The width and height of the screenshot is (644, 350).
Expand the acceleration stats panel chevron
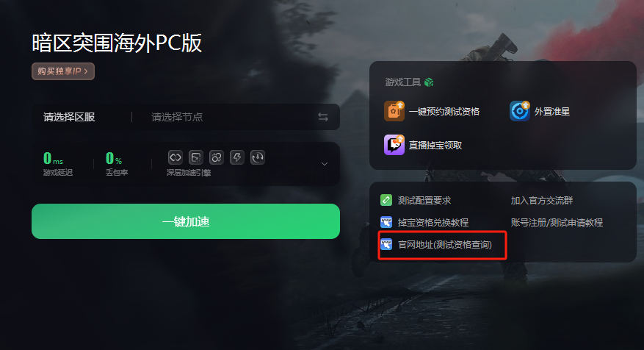coord(325,164)
